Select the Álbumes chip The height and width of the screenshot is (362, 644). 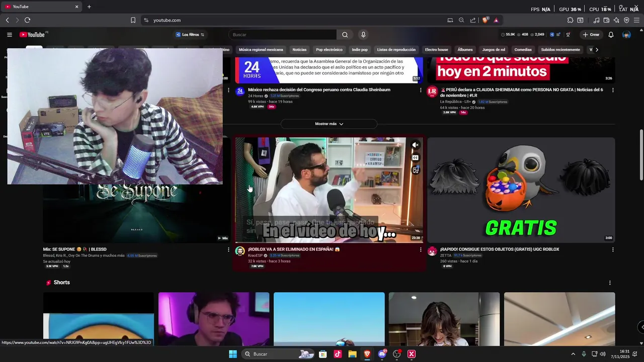(x=465, y=50)
